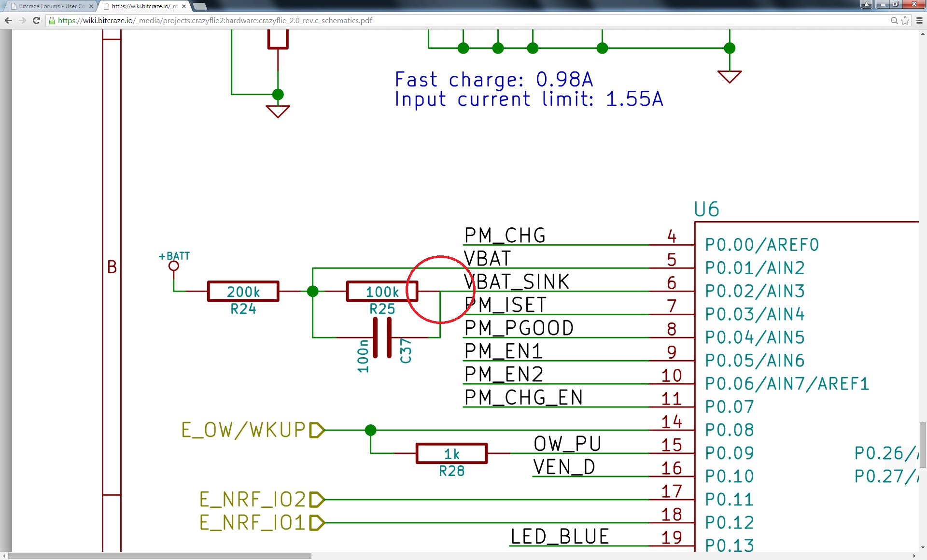Image resolution: width=927 pixels, height=560 pixels.
Task: Close the Bitcraze Forums tab
Action: [91, 6]
